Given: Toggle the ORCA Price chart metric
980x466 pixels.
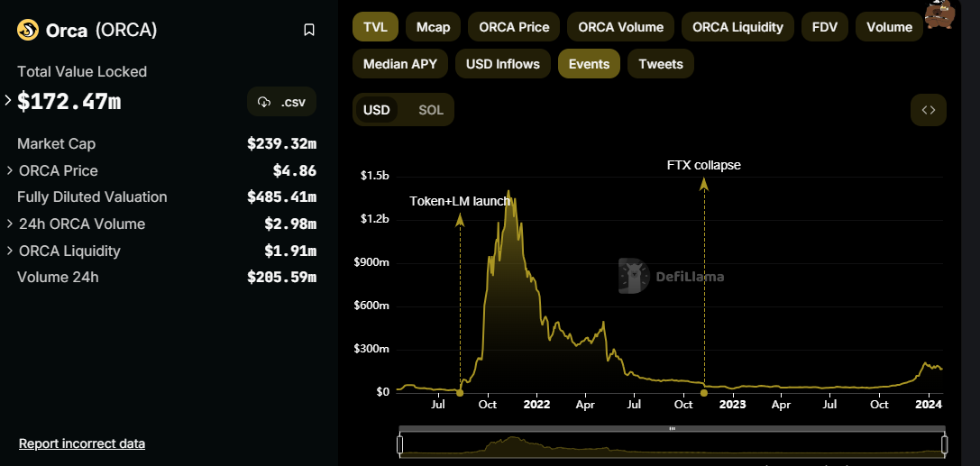Looking at the screenshot, I should [514, 27].
